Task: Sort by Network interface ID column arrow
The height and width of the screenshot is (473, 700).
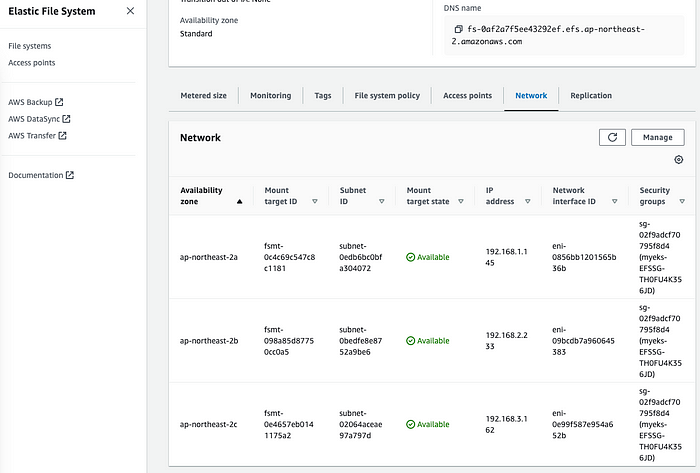Action: click(615, 202)
